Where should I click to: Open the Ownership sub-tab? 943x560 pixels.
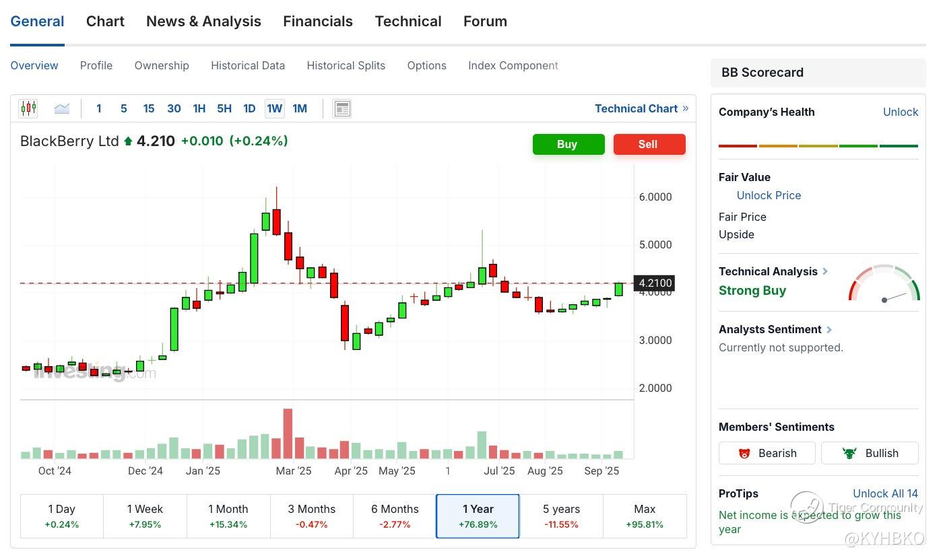pos(162,65)
